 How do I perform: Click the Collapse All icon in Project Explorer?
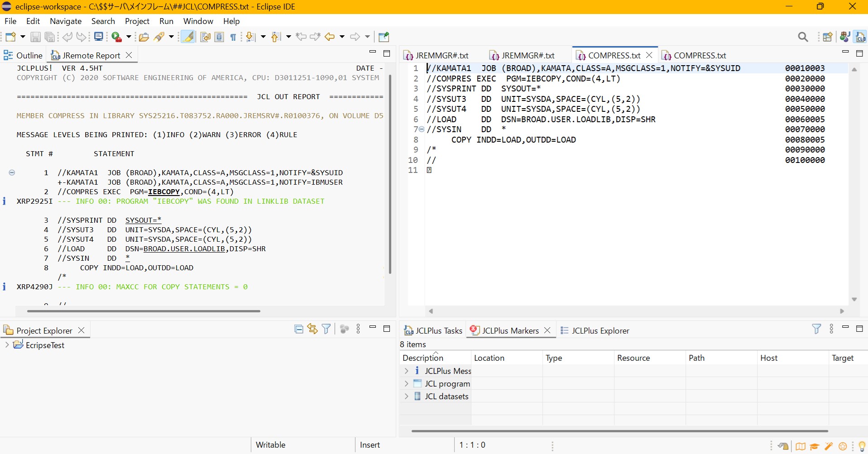[x=298, y=330]
